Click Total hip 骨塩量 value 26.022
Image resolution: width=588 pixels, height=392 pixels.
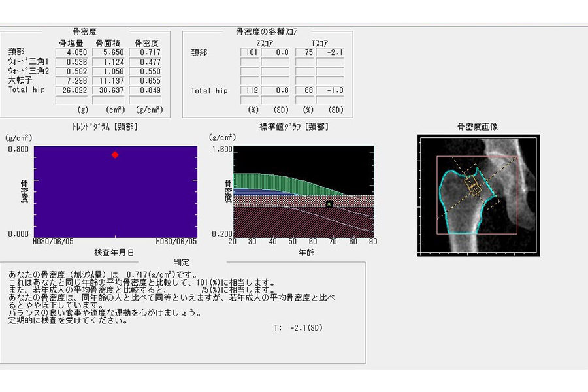(72, 90)
